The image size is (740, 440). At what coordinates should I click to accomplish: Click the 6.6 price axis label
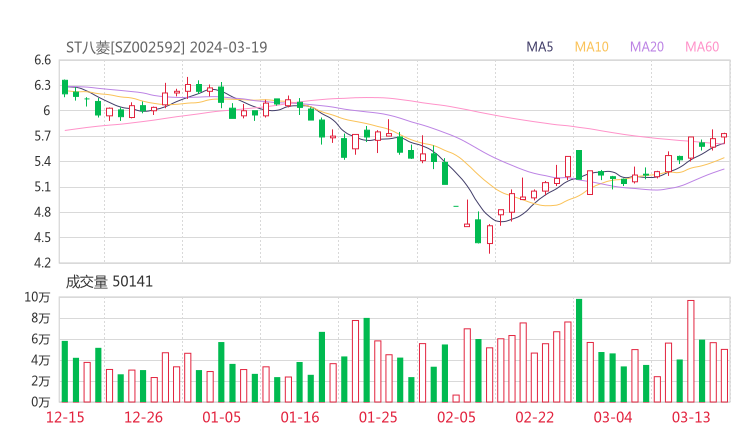click(42, 60)
